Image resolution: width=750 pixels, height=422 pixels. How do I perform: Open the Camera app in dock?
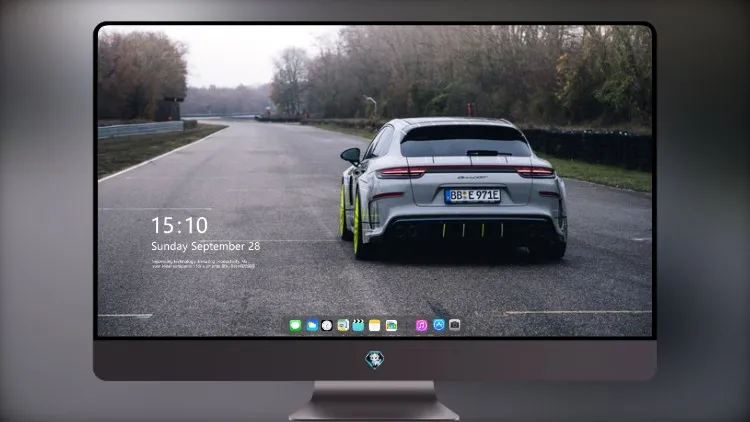pos(455,325)
